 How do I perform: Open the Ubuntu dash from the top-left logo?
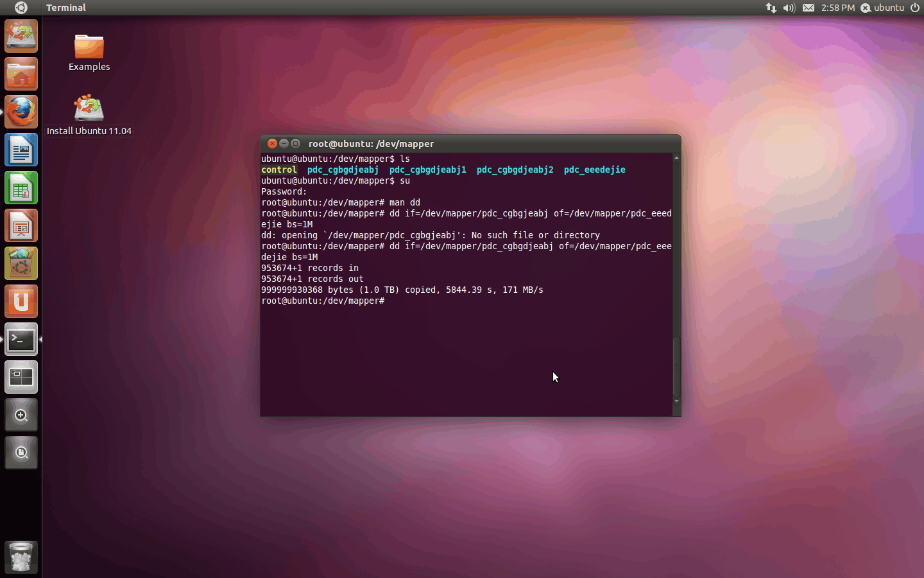21,8
